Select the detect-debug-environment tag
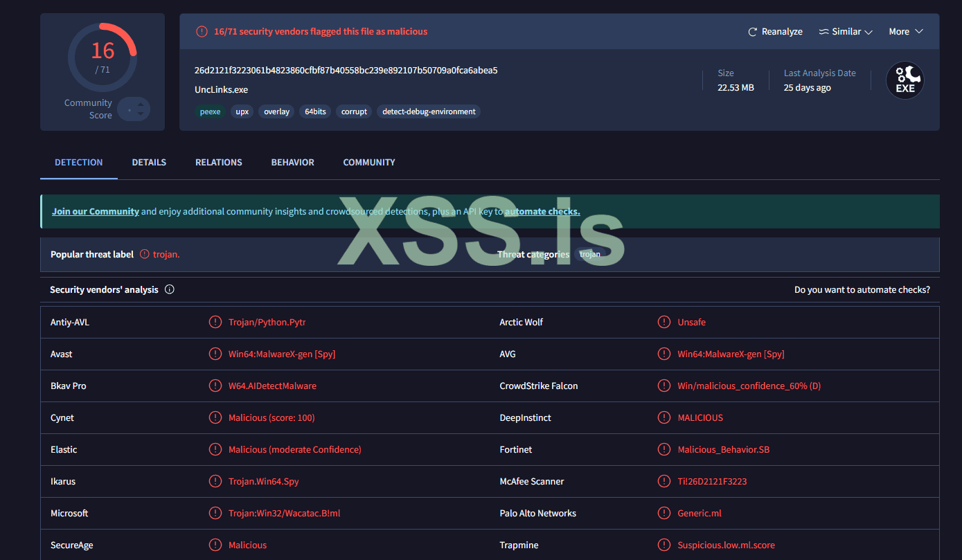Image resolution: width=962 pixels, height=560 pixels. coord(429,111)
